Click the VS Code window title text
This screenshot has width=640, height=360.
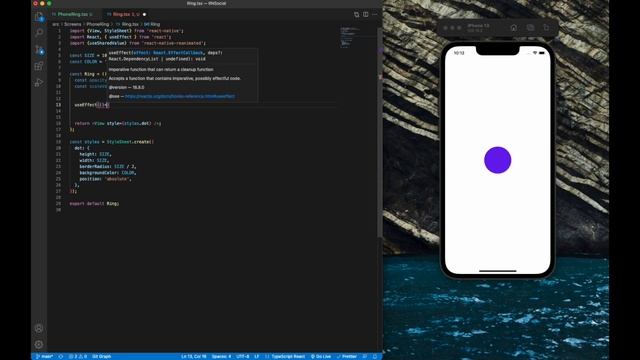206,3
